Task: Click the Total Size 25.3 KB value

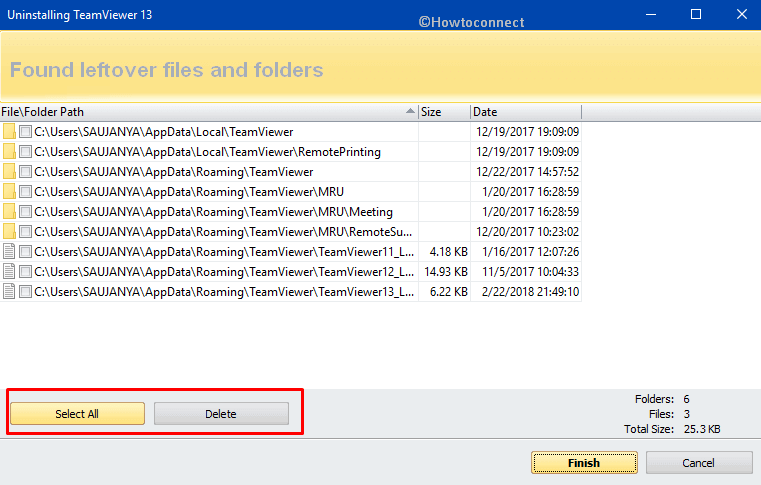Action: click(x=702, y=429)
